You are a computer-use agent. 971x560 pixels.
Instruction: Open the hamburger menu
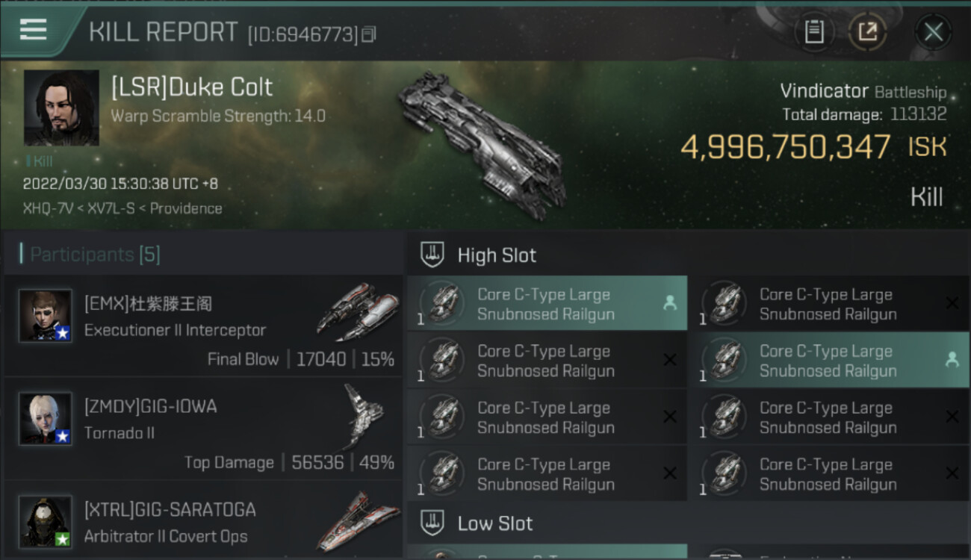(x=33, y=30)
